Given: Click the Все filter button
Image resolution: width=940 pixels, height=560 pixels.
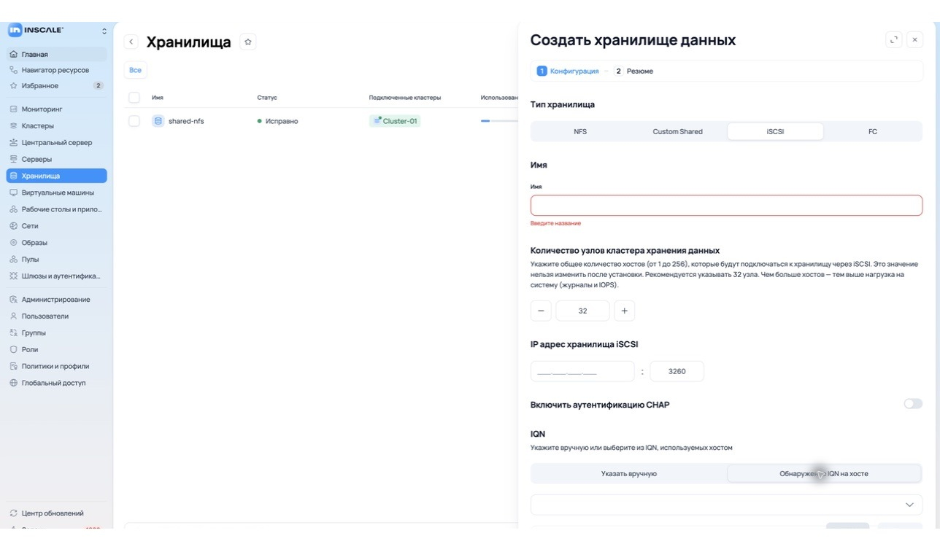Looking at the screenshot, I should (135, 70).
